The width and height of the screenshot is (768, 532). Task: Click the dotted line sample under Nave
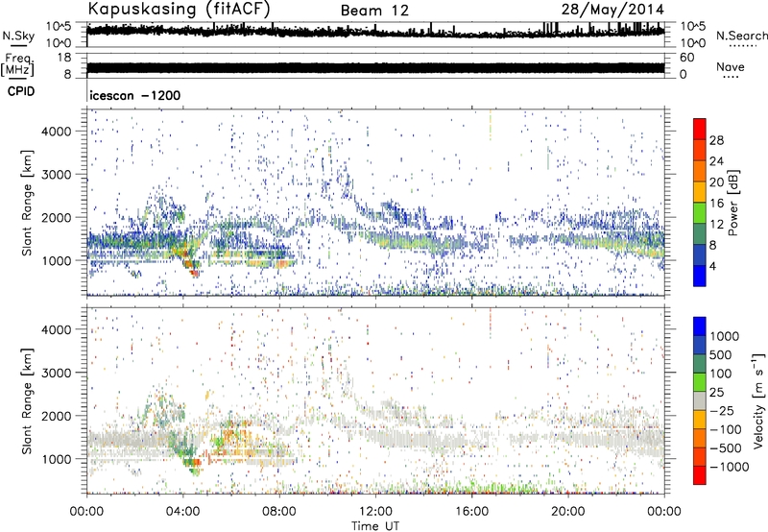[x=731, y=77]
